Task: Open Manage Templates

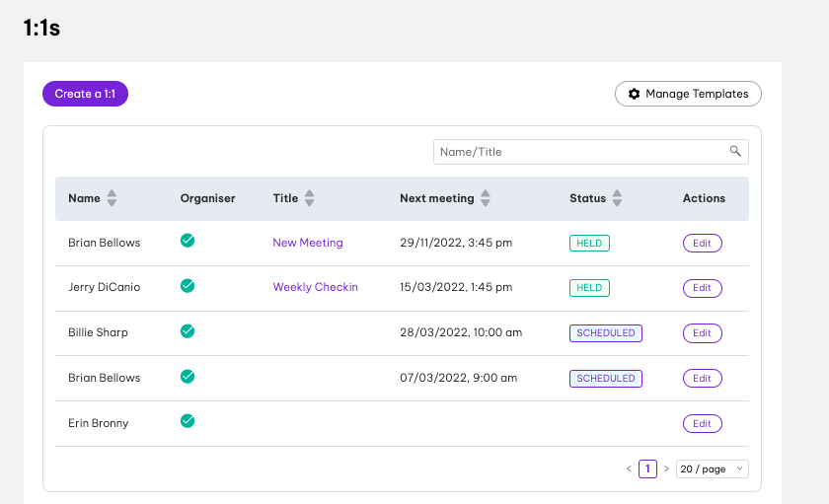Action: click(688, 94)
